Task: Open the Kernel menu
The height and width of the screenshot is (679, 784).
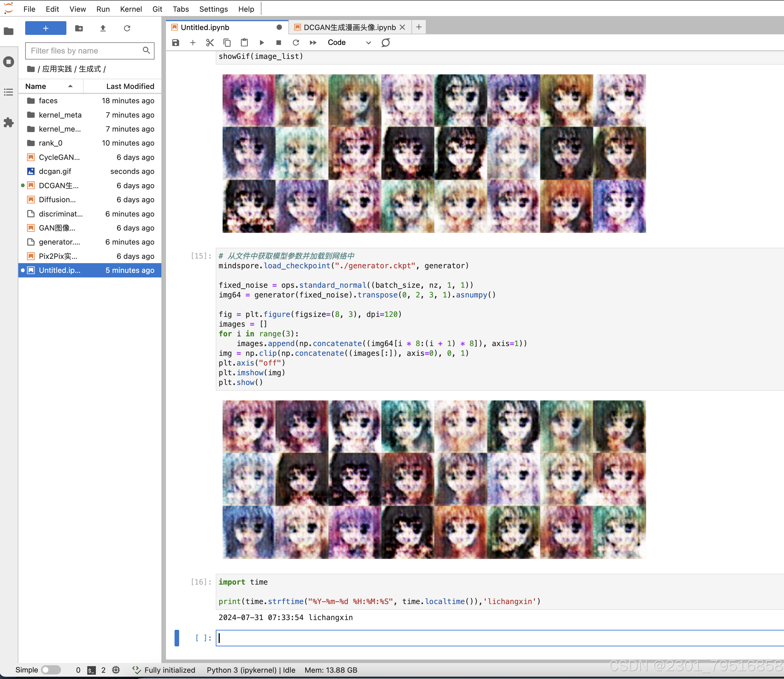Action: pos(131,9)
